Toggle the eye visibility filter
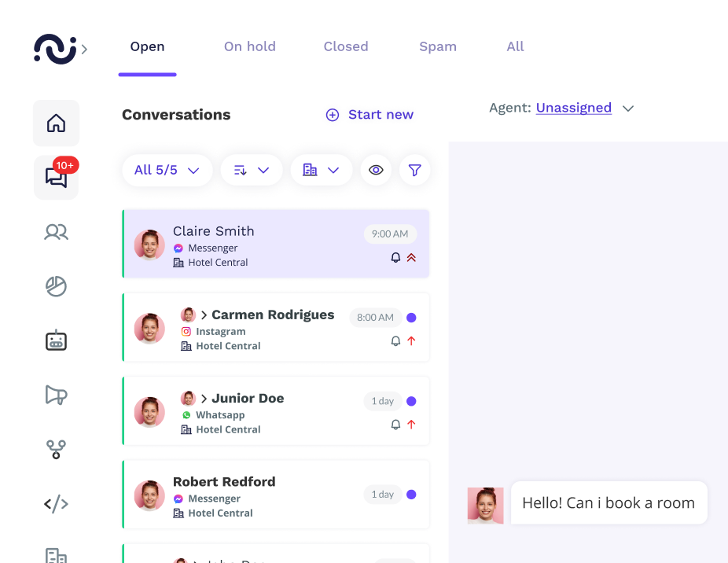This screenshot has width=728, height=563. [x=376, y=170]
